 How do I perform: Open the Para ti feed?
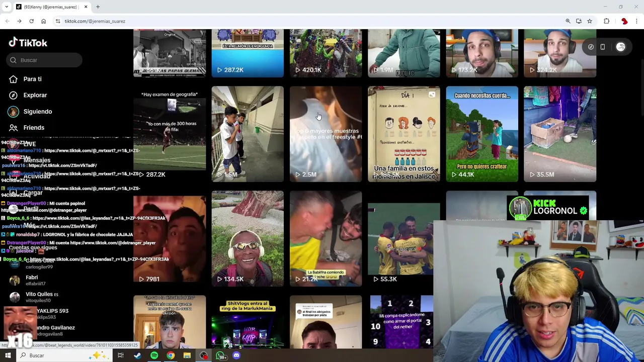click(32, 79)
